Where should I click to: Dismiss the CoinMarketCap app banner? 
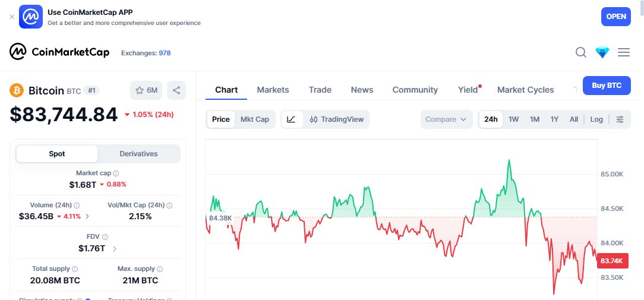click(12, 17)
